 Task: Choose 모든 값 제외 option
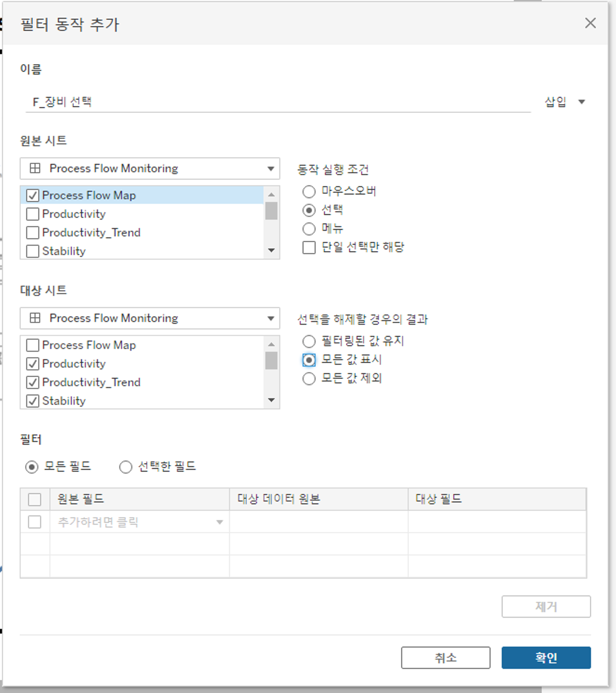(309, 378)
